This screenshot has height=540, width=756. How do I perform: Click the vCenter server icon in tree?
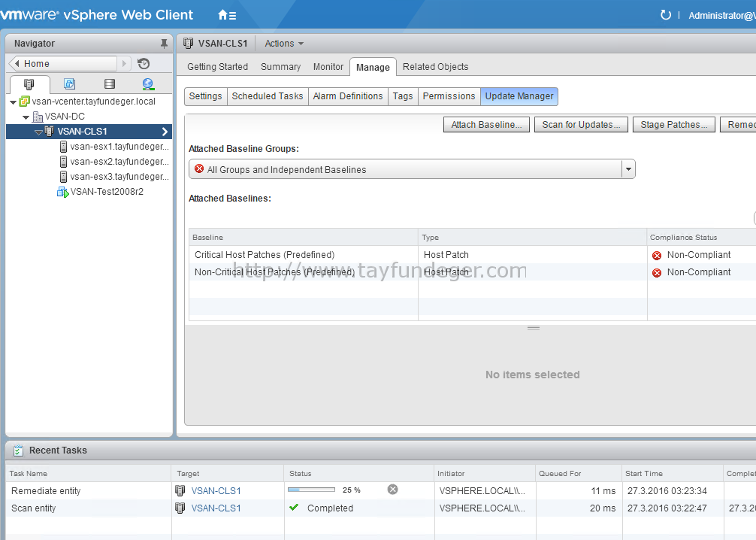coord(24,102)
